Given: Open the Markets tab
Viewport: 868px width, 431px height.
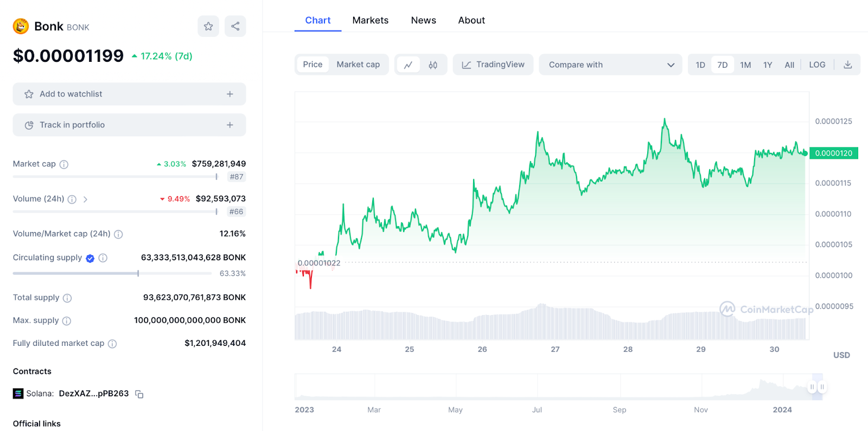Looking at the screenshot, I should [x=371, y=20].
